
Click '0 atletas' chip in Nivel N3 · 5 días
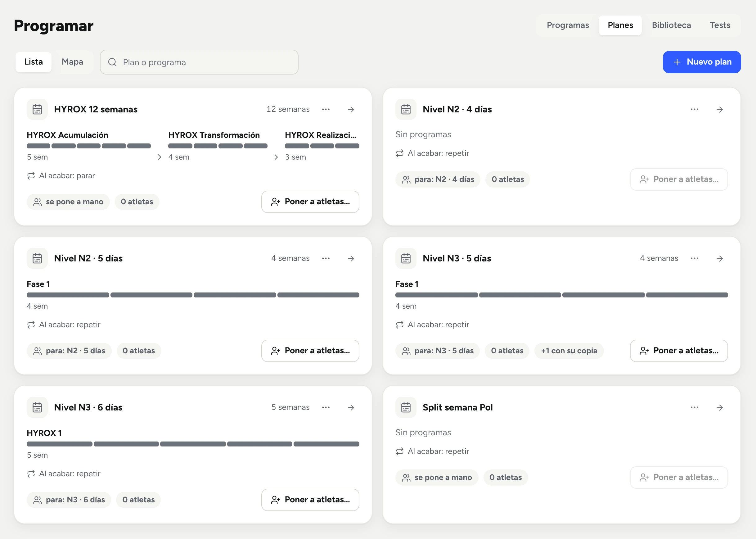(507, 351)
